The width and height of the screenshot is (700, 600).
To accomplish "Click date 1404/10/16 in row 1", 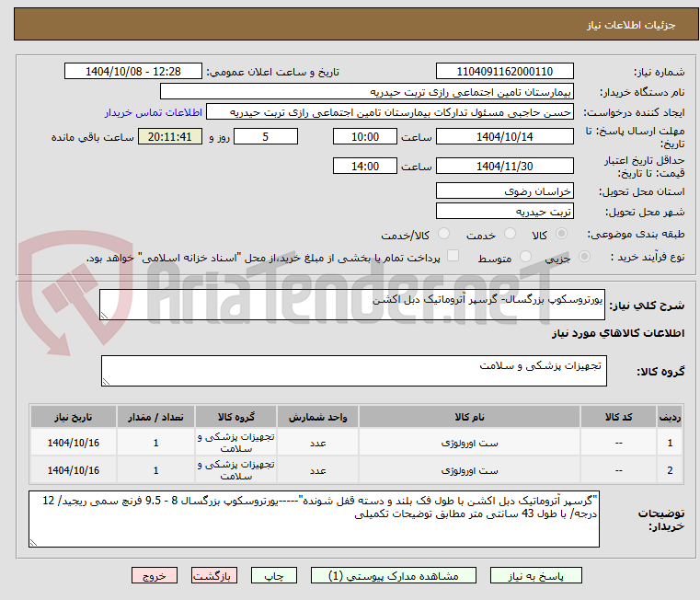I will pos(74,443).
